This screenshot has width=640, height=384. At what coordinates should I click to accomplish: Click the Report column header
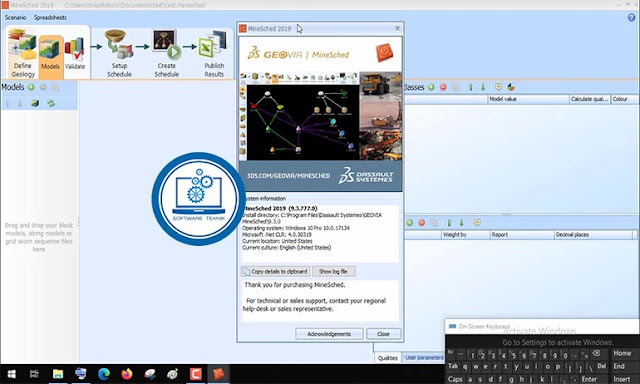tap(522, 235)
